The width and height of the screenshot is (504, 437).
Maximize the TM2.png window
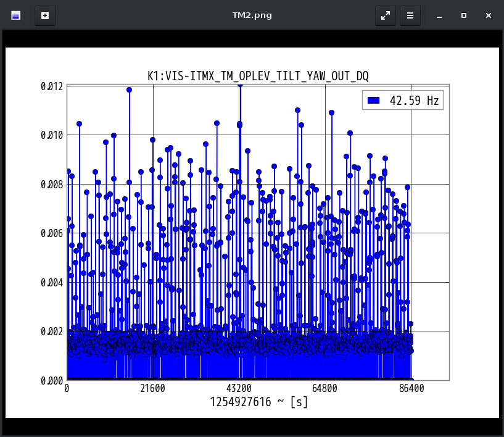(x=463, y=15)
